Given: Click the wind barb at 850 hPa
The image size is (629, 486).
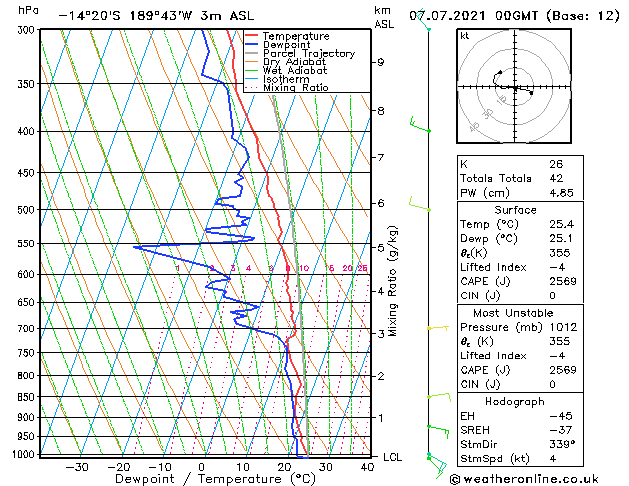Looking at the screenshot, I should [439, 397].
